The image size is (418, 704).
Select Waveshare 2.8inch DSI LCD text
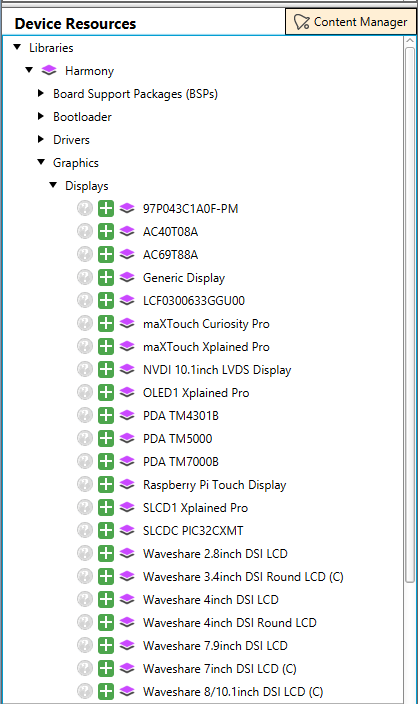[x=215, y=554]
